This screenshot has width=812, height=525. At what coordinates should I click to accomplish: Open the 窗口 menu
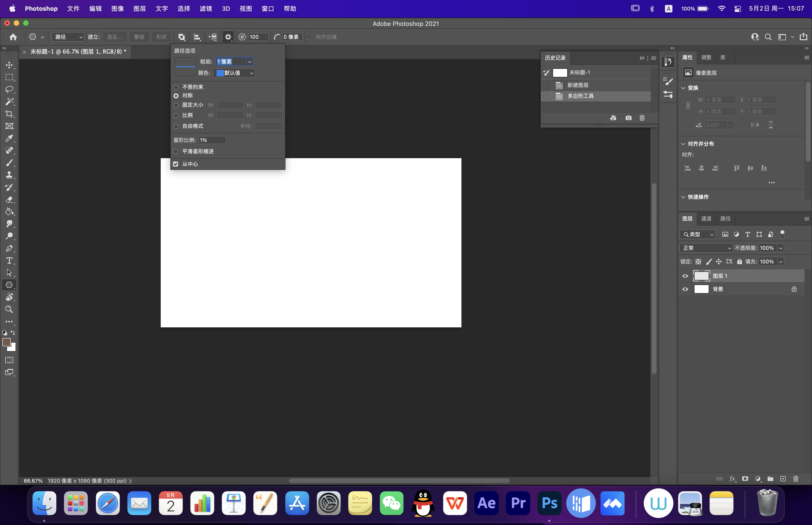(x=267, y=8)
